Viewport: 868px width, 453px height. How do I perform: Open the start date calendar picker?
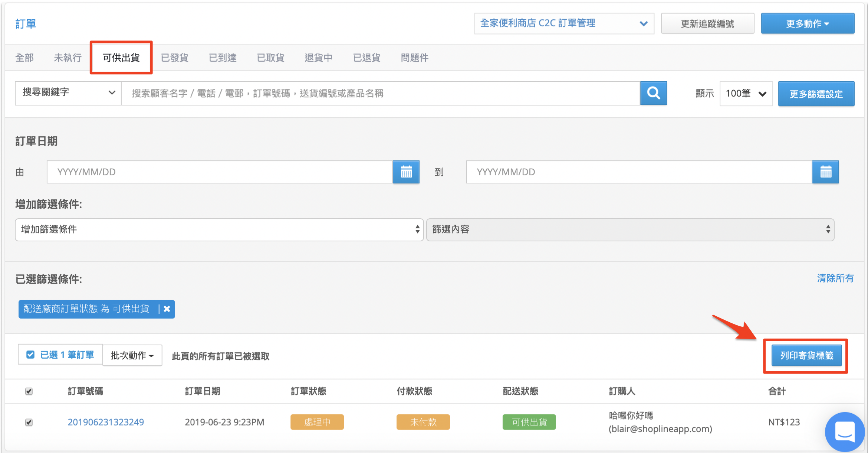[406, 172]
